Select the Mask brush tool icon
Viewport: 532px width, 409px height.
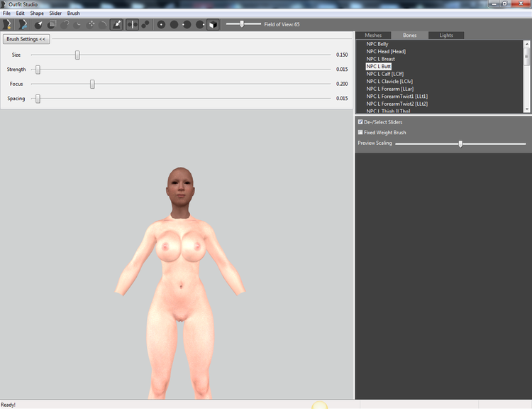[x=52, y=24]
